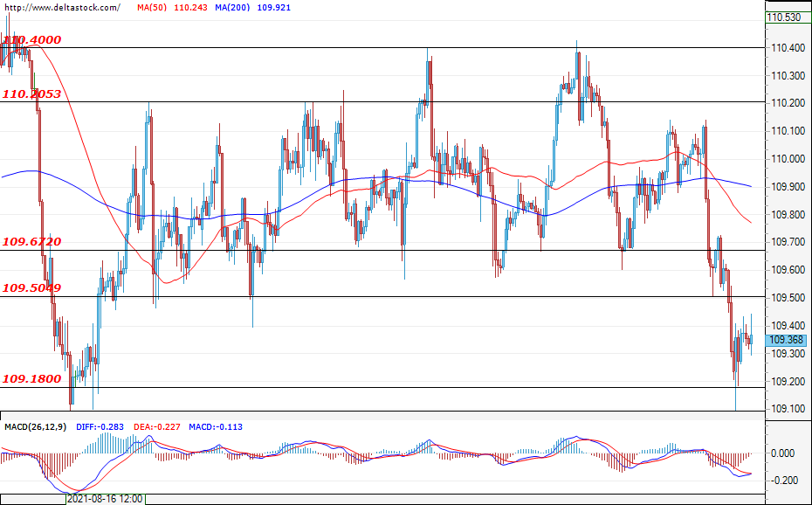Click the 110.2053 level label
This screenshot has width=812, height=505.
pyautogui.click(x=31, y=93)
